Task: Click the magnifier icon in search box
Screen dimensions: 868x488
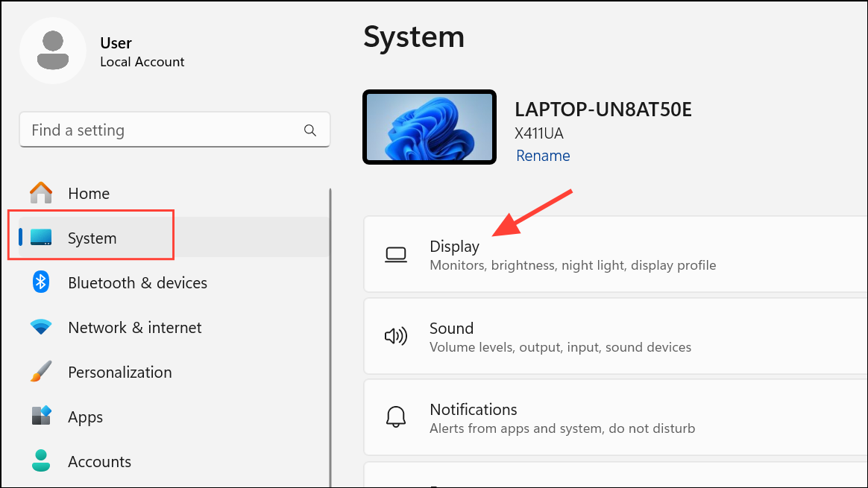Action: coord(310,130)
